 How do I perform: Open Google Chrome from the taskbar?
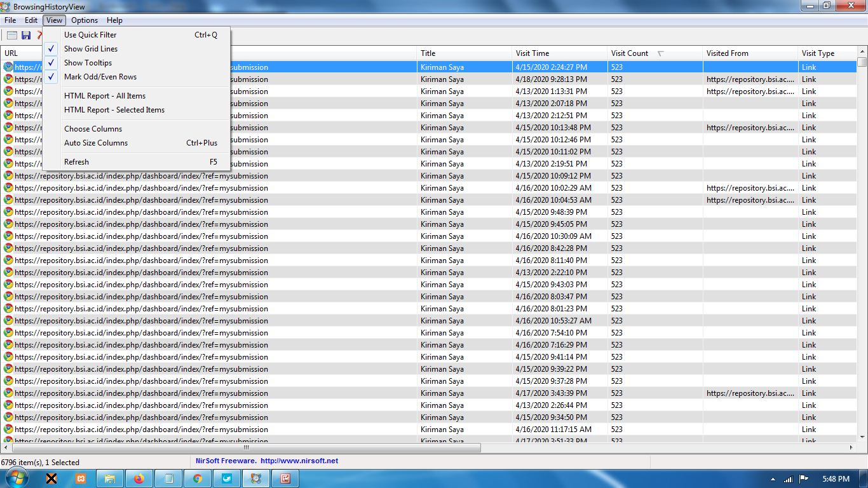[x=198, y=478]
